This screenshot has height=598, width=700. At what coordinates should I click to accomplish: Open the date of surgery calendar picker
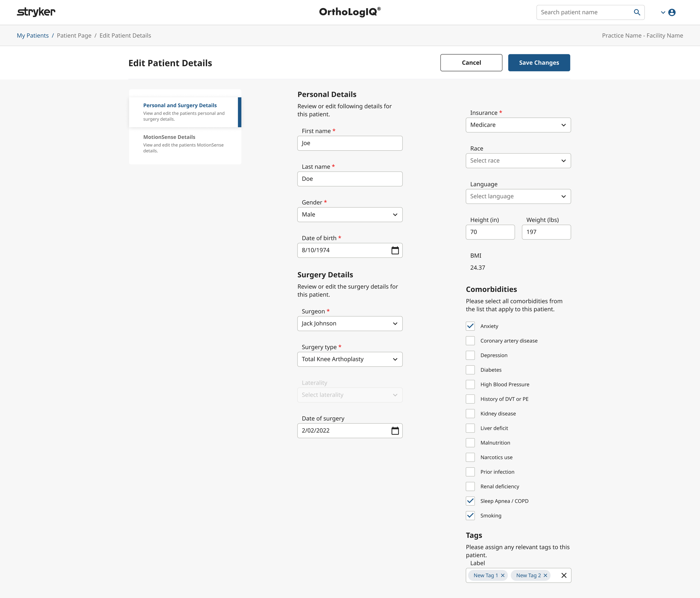395,430
